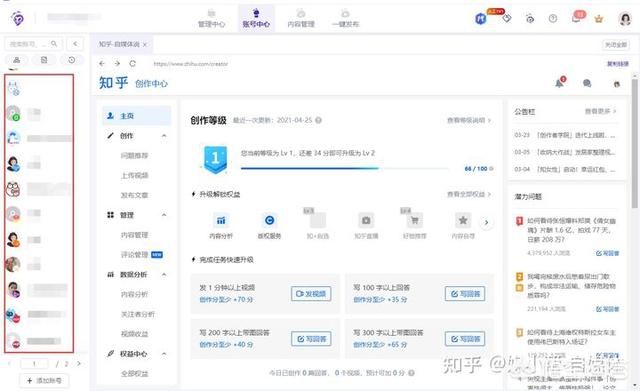Viewport: 640px width, 391px height.
Task: Open 查看全部权益 link
Action: point(469,194)
